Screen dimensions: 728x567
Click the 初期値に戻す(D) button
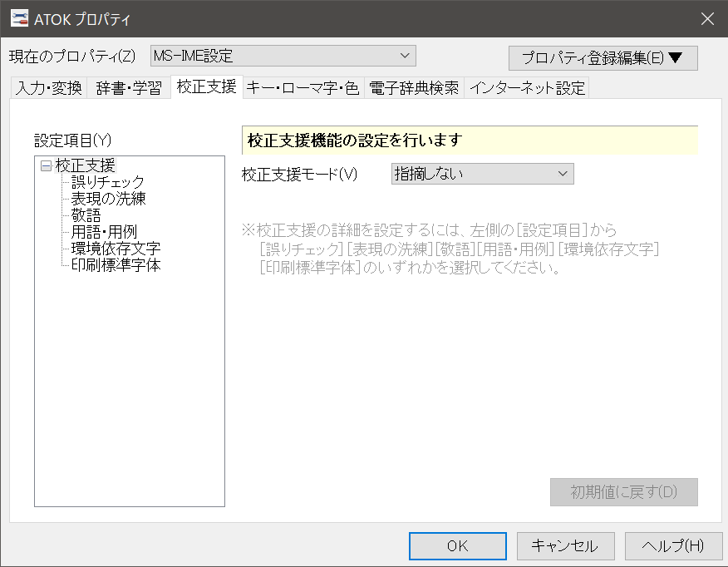(x=623, y=492)
